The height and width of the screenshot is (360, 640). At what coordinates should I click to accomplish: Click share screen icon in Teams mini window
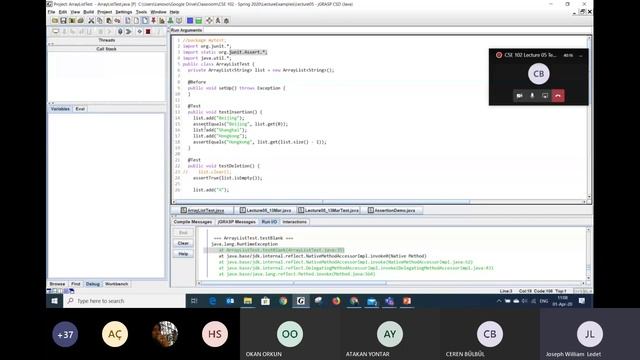545,96
